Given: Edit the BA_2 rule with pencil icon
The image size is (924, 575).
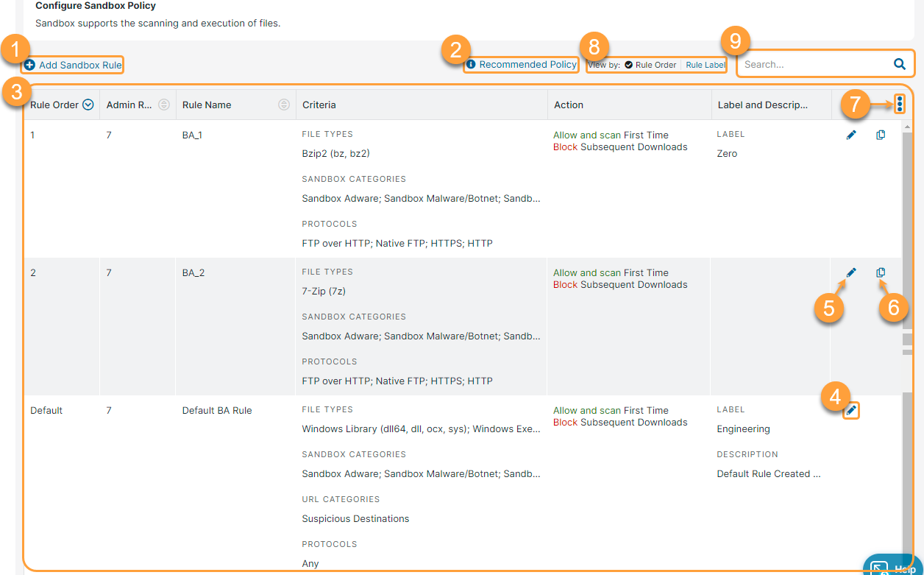Looking at the screenshot, I should 851,272.
